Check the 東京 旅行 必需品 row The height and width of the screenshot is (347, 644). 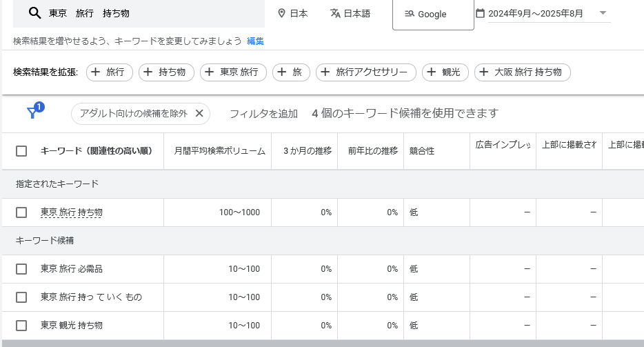21,269
